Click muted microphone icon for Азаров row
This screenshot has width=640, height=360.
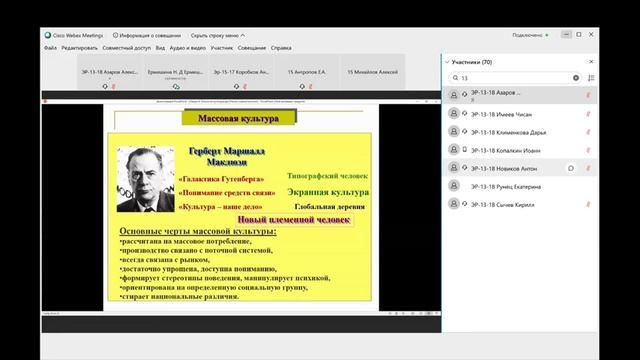(588, 95)
